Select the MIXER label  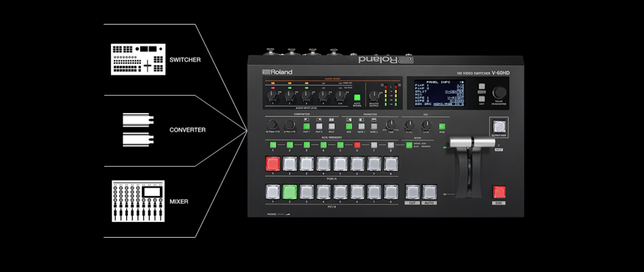179,202
